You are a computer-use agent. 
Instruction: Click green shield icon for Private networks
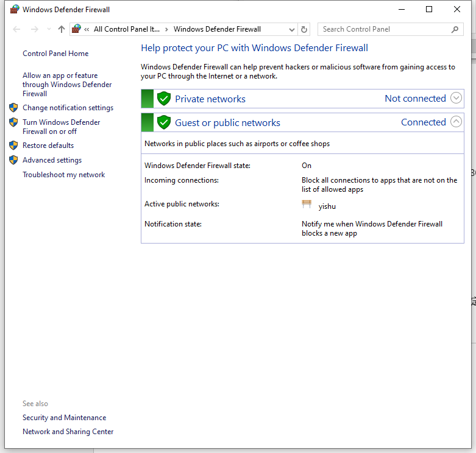click(x=164, y=98)
